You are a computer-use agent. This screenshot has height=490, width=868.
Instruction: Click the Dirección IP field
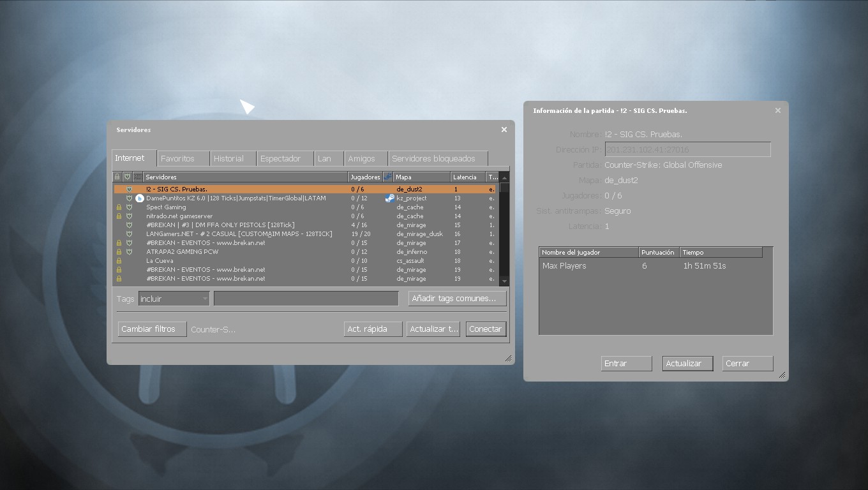coord(687,149)
